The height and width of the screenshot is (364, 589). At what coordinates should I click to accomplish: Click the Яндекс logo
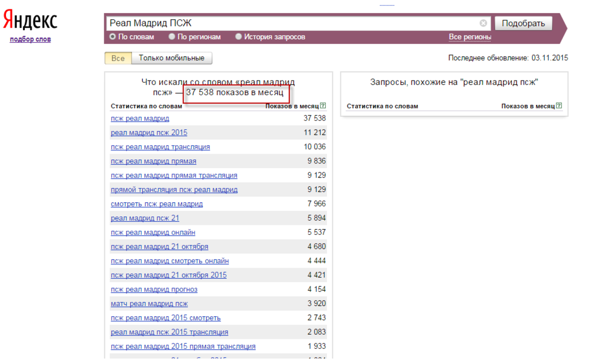30,21
